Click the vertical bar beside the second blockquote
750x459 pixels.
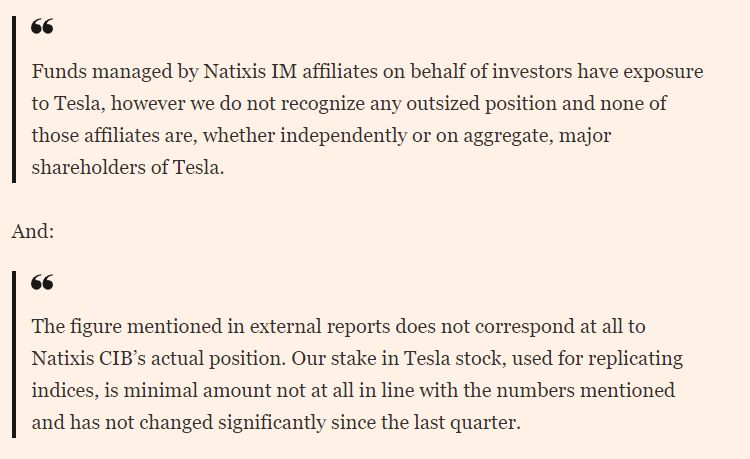coord(14,354)
